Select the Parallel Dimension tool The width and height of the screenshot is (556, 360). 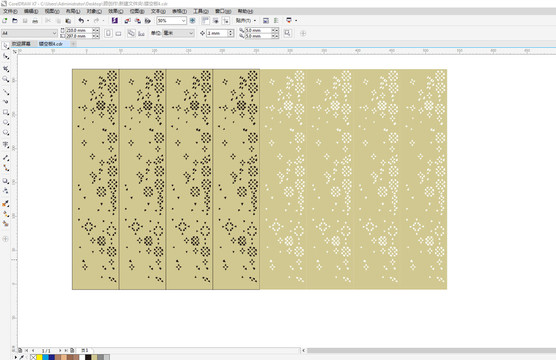6,157
